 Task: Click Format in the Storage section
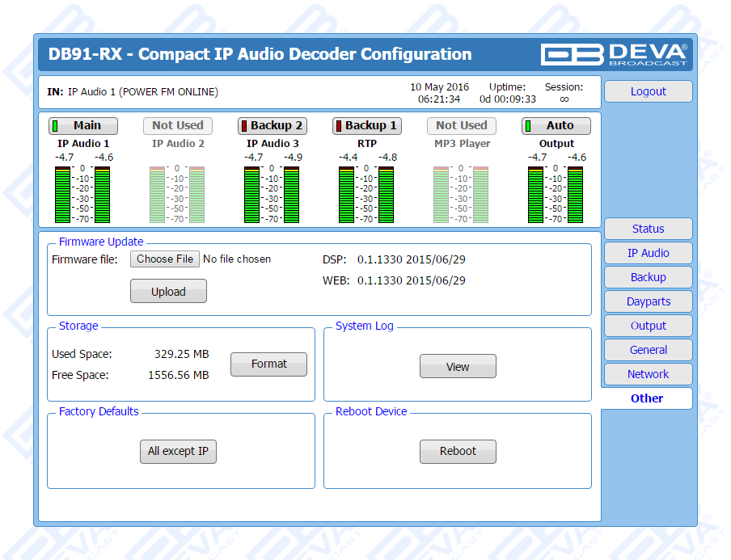pos(268,364)
